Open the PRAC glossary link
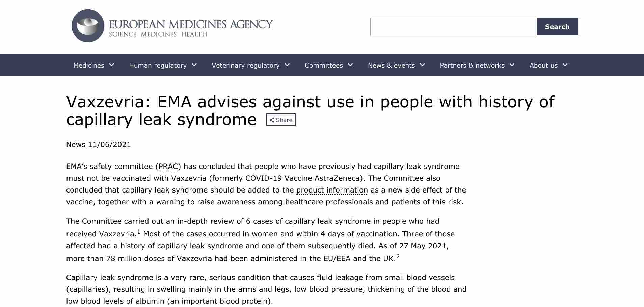The height and width of the screenshot is (307, 644). (168, 167)
